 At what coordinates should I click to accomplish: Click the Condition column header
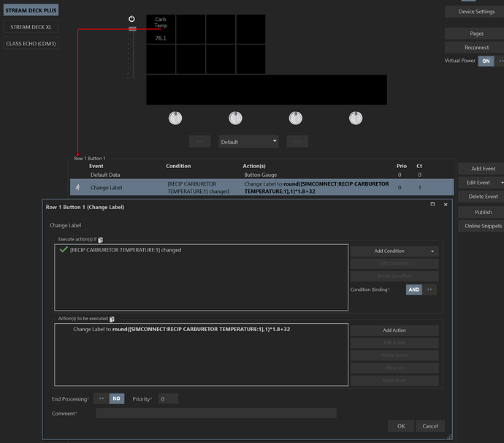tap(178, 166)
